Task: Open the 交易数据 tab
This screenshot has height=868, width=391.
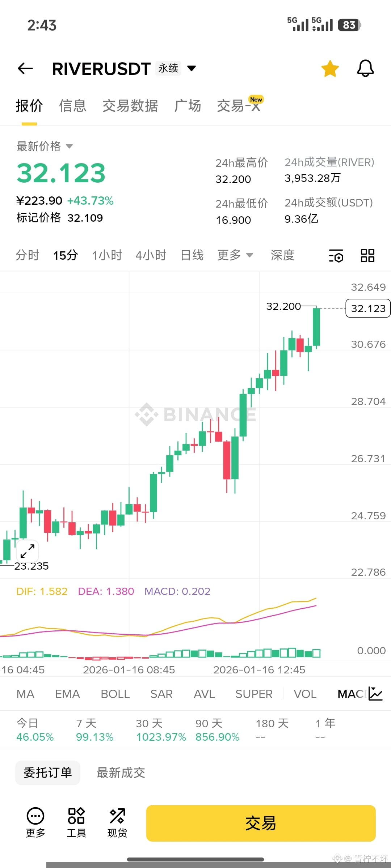Action: [x=130, y=106]
